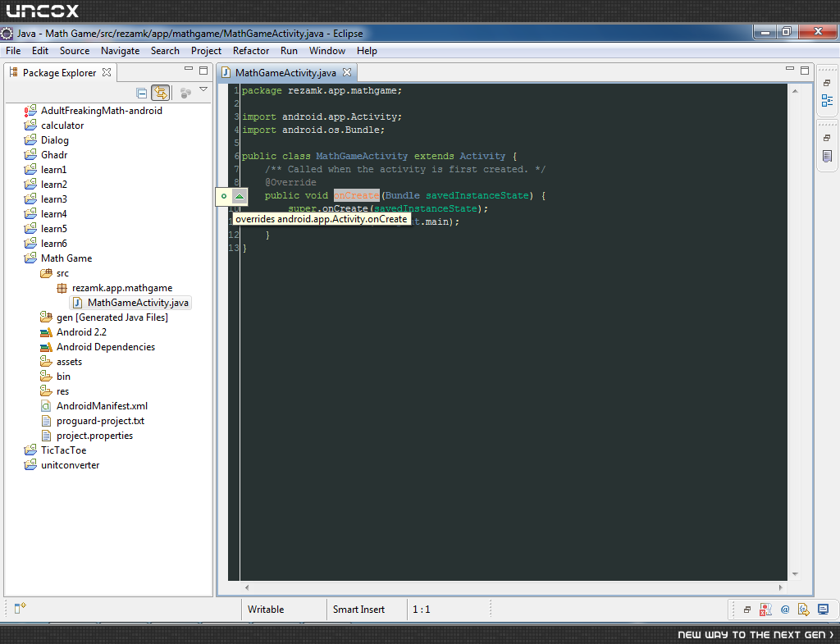Close the Package Explorer tab
The image size is (840, 644).
[x=107, y=72]
